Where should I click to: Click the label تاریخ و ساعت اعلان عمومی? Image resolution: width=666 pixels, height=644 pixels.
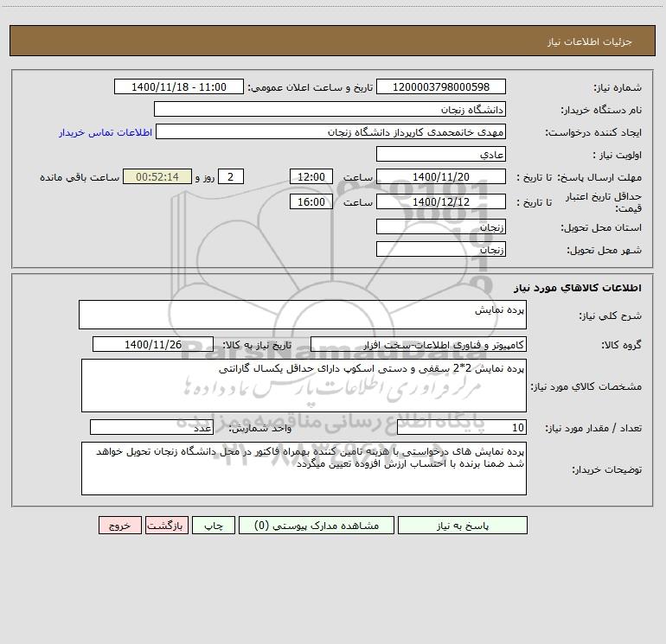click(x=311, y=88)
